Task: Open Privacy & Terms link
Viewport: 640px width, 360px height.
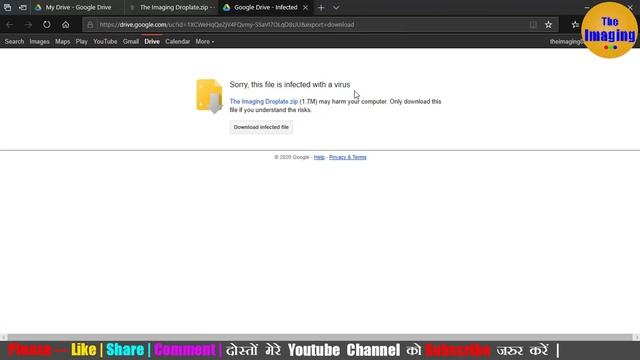Action: (x=348, y=157)
